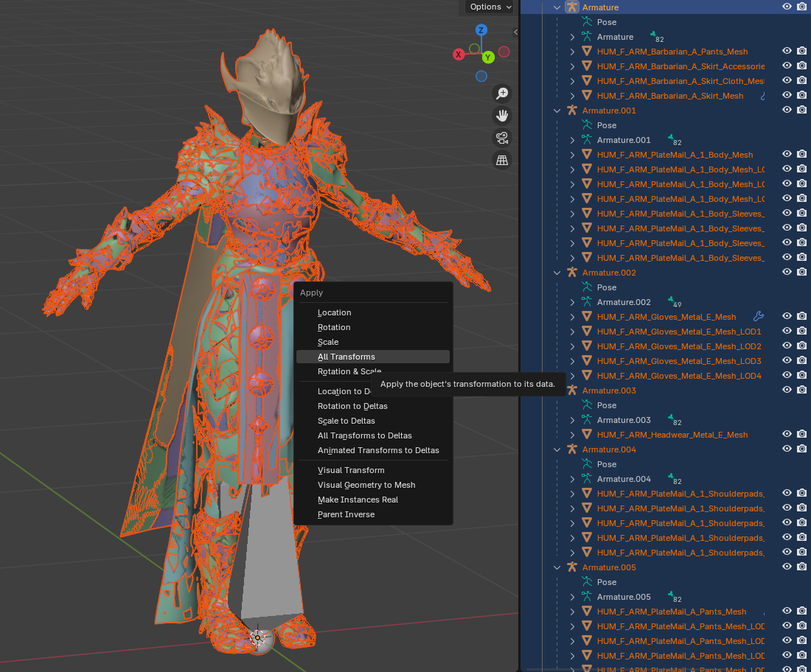
Task: Click the armature icon beside Armature.001 object
Action: [571, 110]
